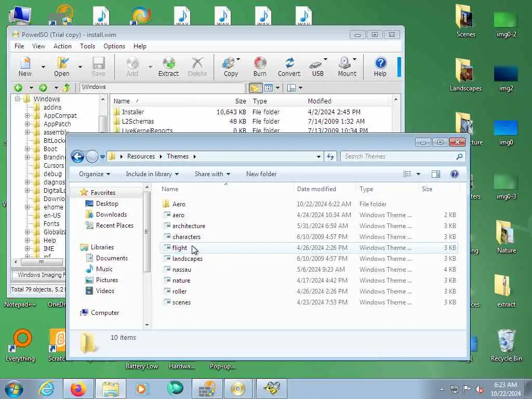The width and height of the screenshot is (532, 399).
Task: Click the Open icon in PowerISO toolbar
Action: [x=62, y=66]
